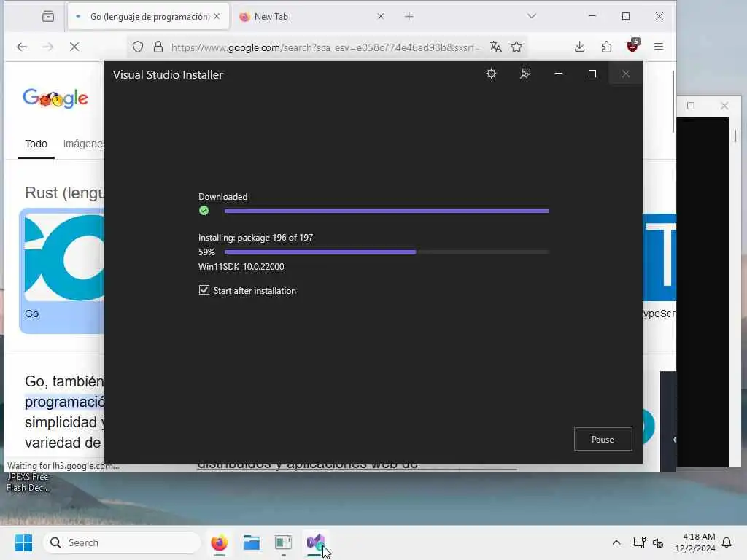The height and width of the screenshot is (560, 747).
Task: Close the Visual Studio Installer window
Action: tap(625, 74)
